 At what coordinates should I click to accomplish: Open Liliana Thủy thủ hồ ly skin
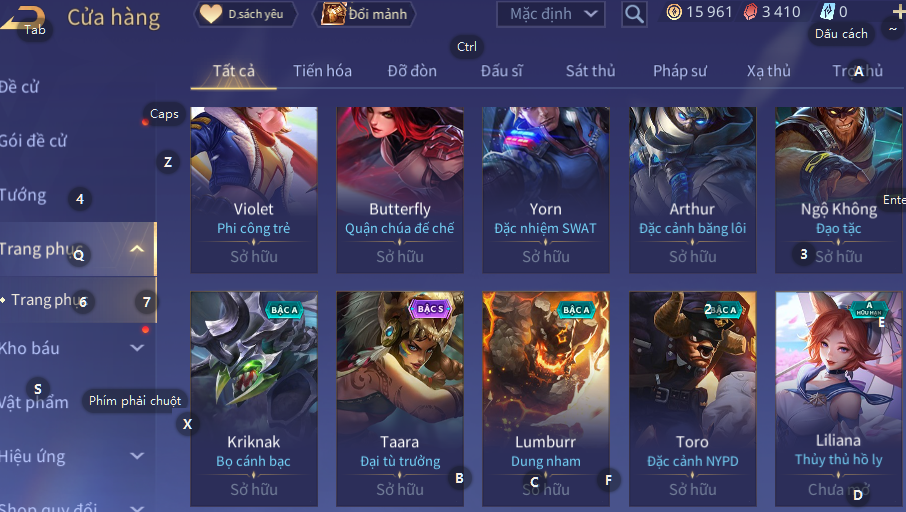pyautogui.click(x=838, y=399)
